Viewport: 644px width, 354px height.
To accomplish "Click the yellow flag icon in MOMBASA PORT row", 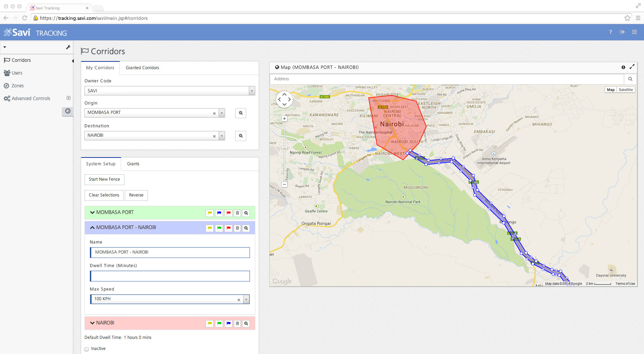I will (210, 213).
